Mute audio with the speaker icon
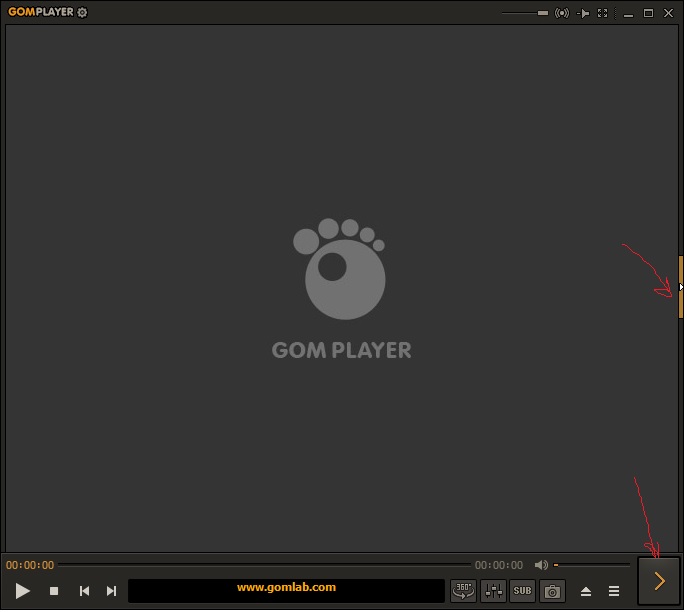The width and height of the screenshot is (687, 612). click(543, 566)
